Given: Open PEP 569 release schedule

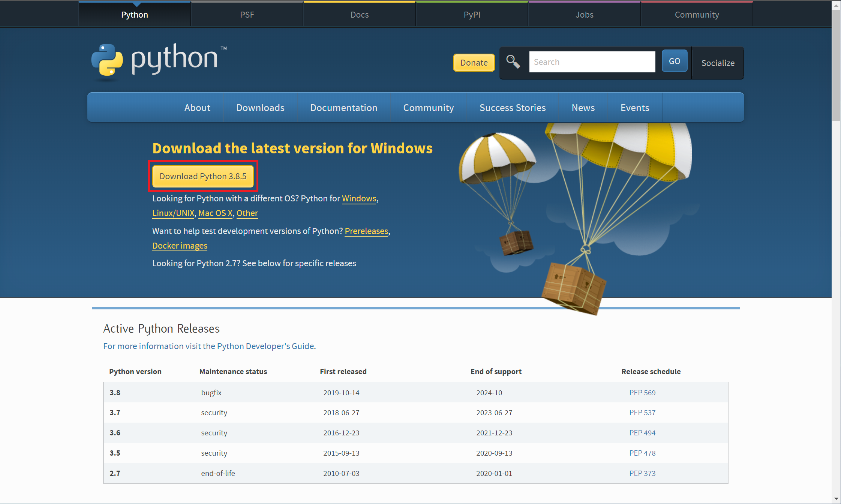Looking at the screenshot, I should 642,393.
